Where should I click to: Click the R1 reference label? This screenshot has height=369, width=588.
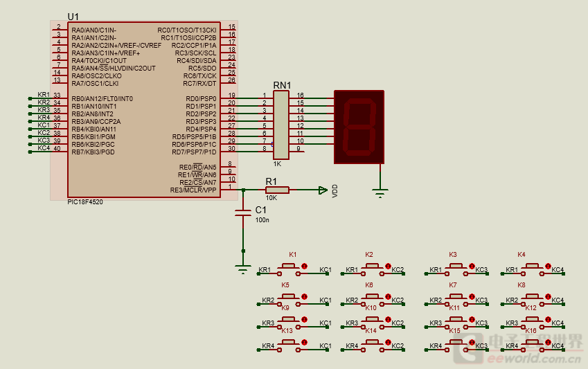pyautogui.click(x=271, y=182)
